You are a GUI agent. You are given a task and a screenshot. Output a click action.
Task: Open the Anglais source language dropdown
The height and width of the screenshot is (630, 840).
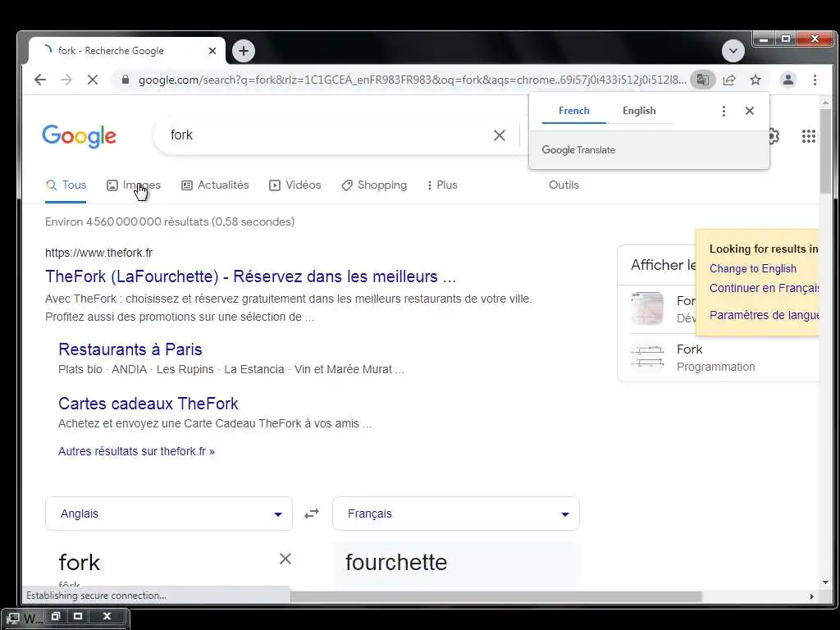(x=169, y=514)
